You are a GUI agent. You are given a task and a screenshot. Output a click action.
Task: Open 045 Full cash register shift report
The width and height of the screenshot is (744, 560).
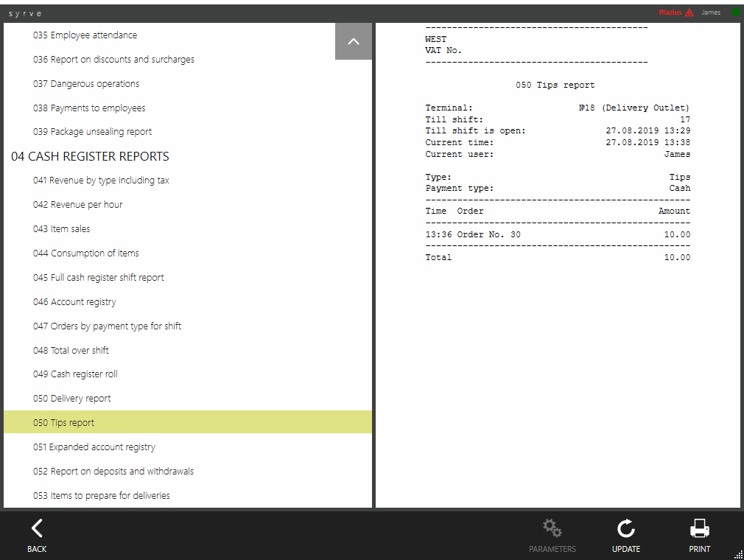pos(98,278)
